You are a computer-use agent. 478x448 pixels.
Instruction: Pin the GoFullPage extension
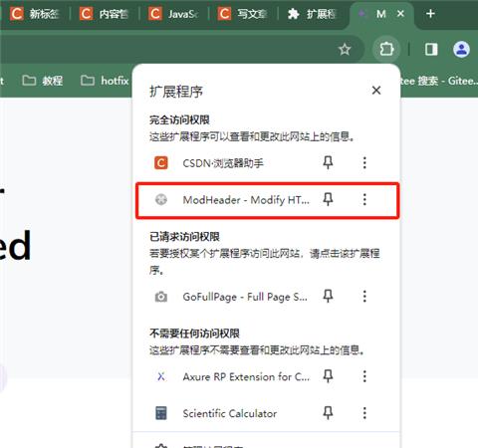[328, 296]
